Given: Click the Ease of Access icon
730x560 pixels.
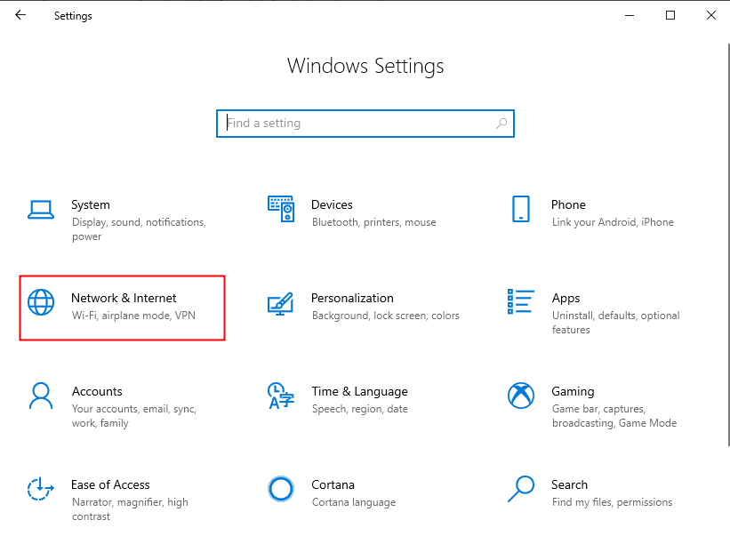Looking at the screenshot, I should (41, 489).
